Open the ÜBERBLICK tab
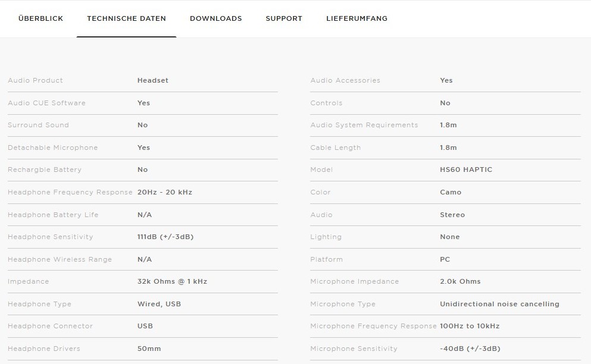The width and height of the screenshot is (591, 364). coord(40,18)
